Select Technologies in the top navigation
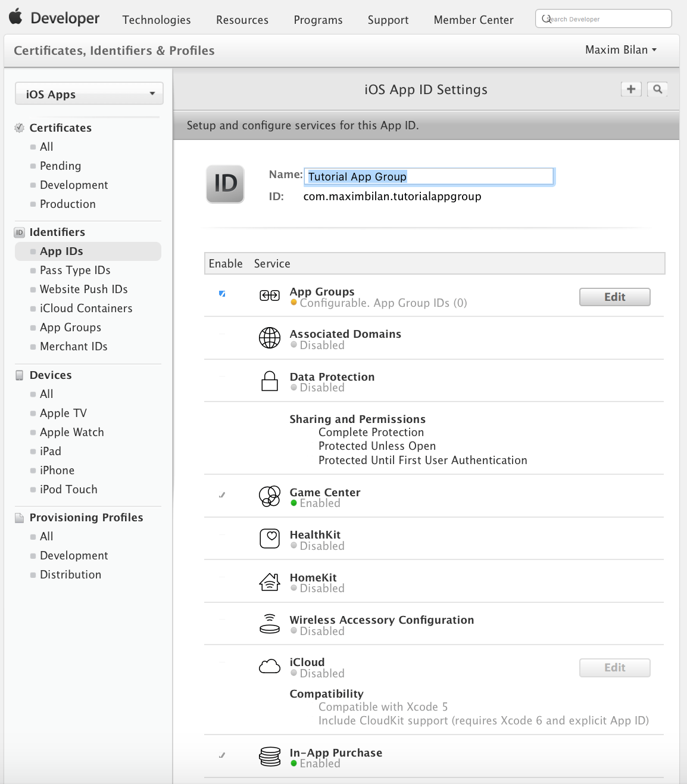Image resolution: width=687 pixels, height=784 pixels. click(156, 20)
